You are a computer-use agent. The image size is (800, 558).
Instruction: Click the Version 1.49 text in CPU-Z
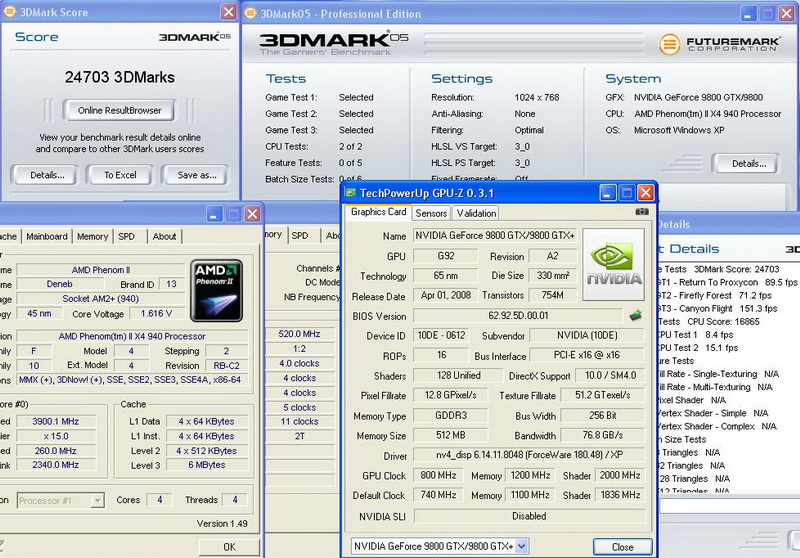tap(222, 524)
